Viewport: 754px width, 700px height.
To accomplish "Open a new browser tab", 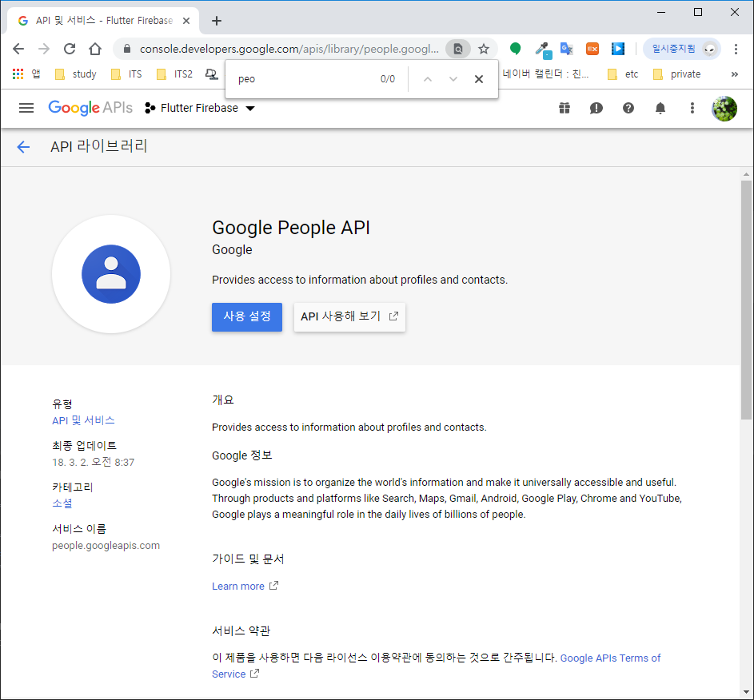I will click(x=217, y=21).
